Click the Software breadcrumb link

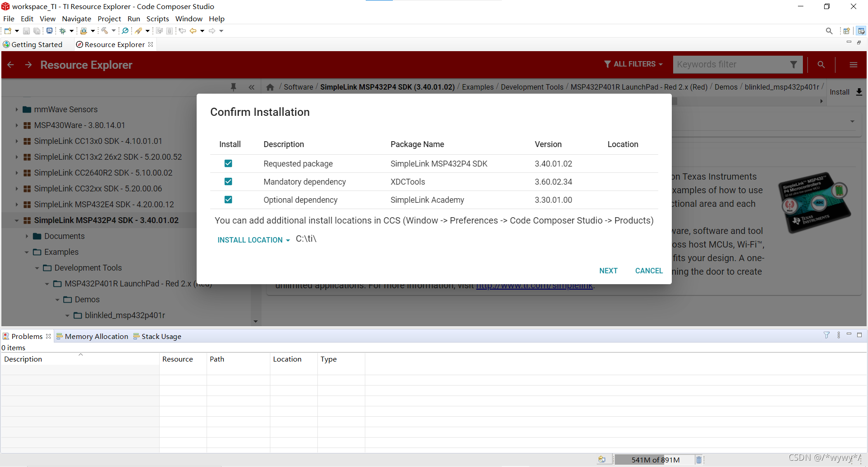point(298,87)
